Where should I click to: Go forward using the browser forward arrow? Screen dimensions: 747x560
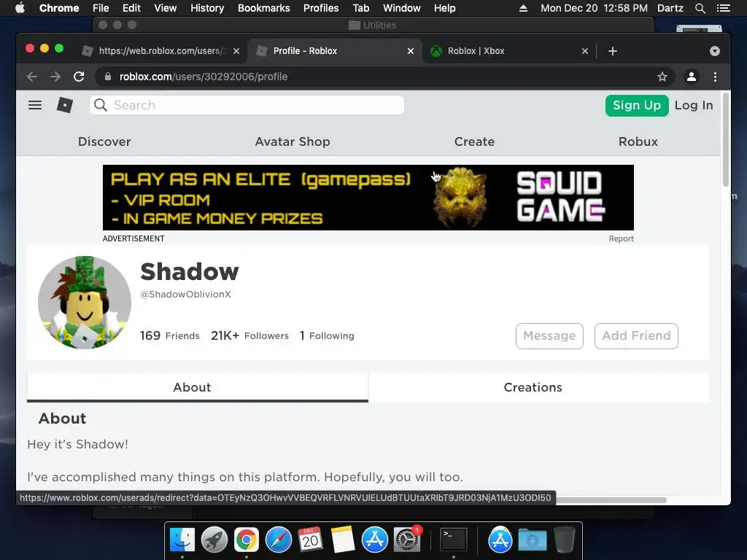tap(55, 77)
